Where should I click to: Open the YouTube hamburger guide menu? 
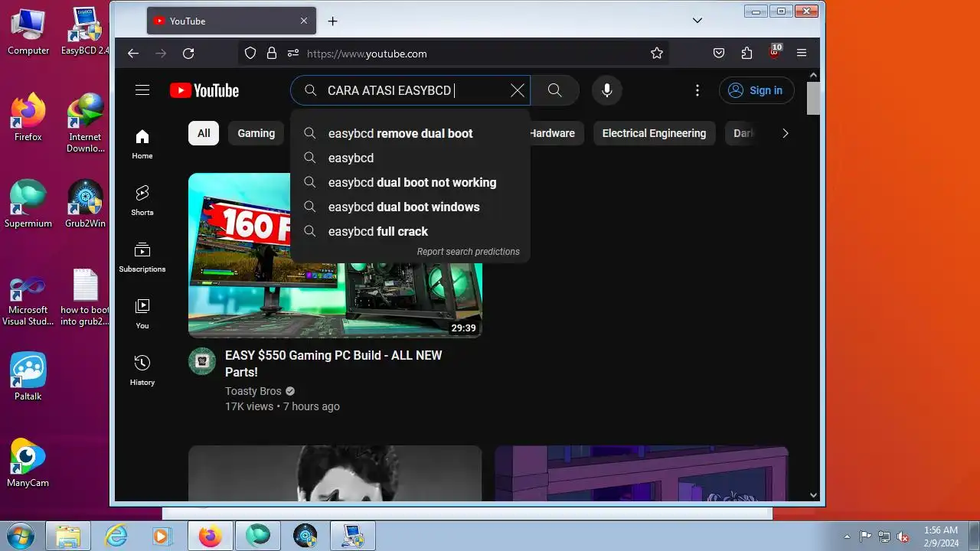[x=142, y=90]
